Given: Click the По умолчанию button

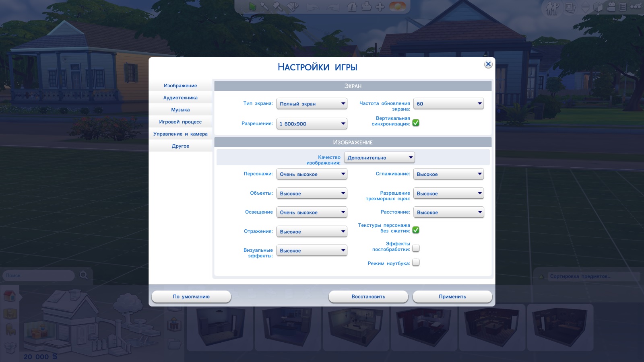Looking at the screenshot, I should [x=191, y=296].
